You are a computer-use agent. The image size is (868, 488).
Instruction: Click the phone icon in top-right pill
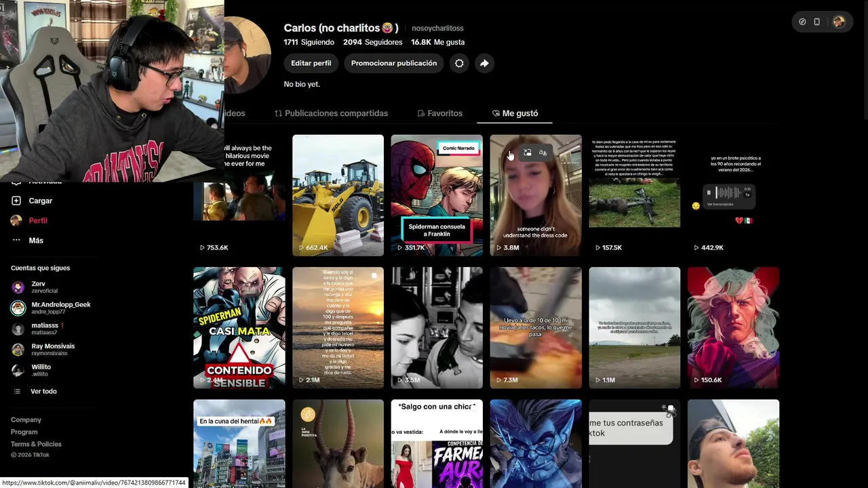pos(816,22)
